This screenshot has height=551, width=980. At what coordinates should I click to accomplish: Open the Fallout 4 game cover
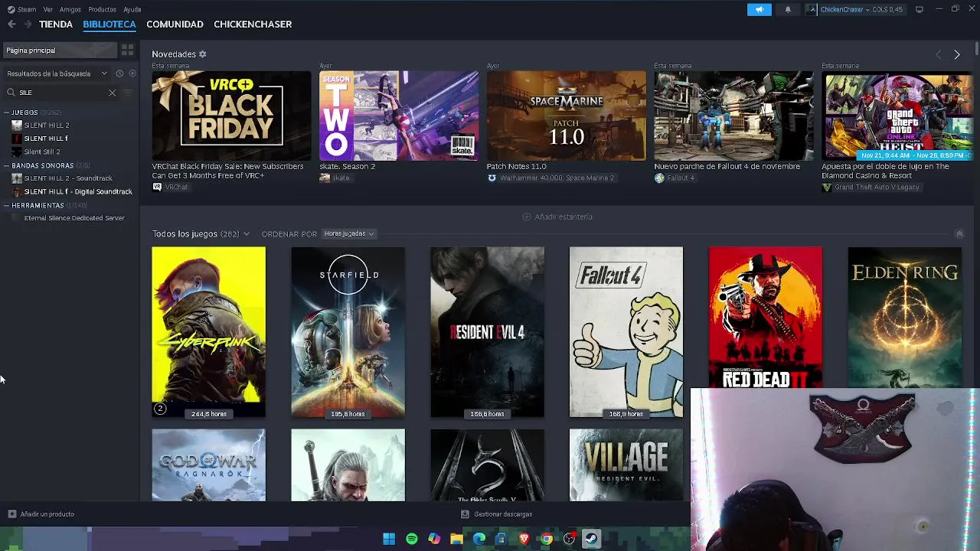pos(626,332)
